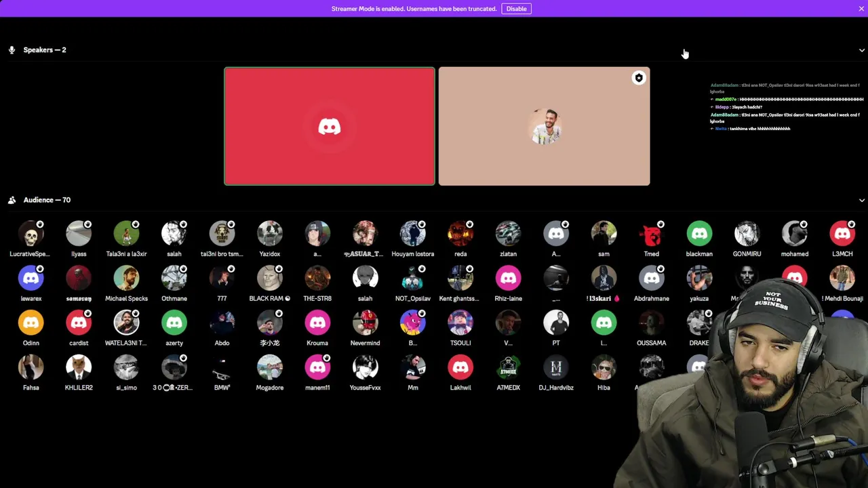Open reda audience avatar

pos(460,234)
